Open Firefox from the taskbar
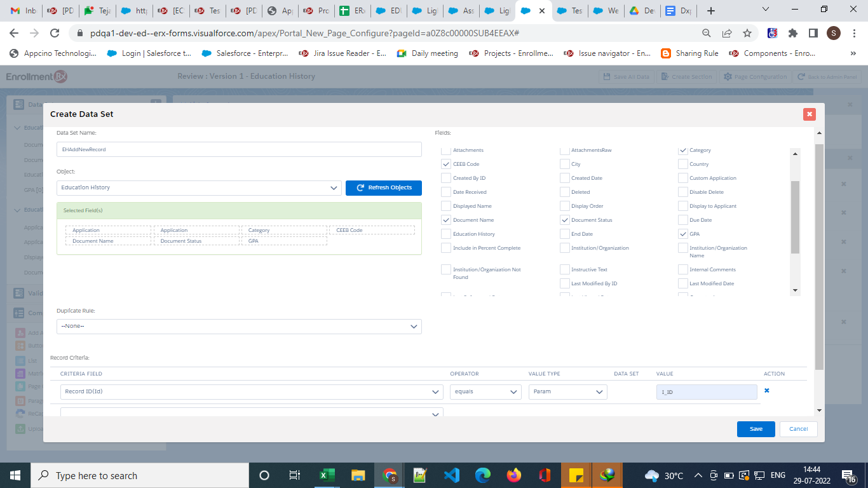This screenshot has height=488, width=868. pos(513,475)
